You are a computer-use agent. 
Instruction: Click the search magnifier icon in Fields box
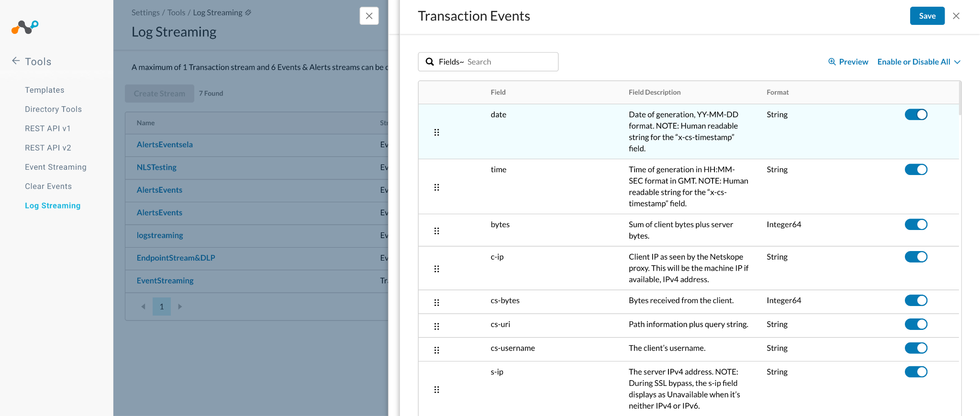coord(430,62)
